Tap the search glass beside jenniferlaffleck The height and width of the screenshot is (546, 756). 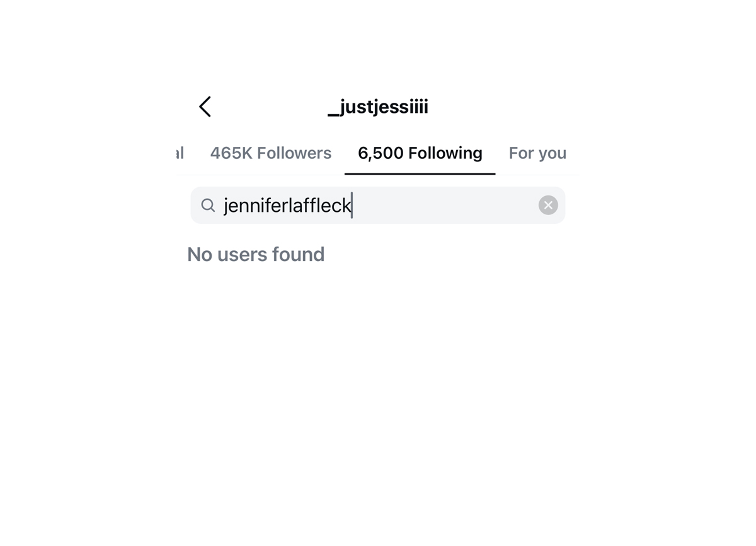(208, 205)
